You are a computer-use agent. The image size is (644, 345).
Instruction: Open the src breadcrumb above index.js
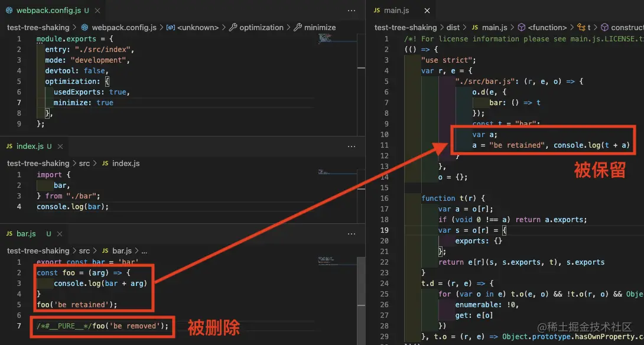tap(84, 163)
